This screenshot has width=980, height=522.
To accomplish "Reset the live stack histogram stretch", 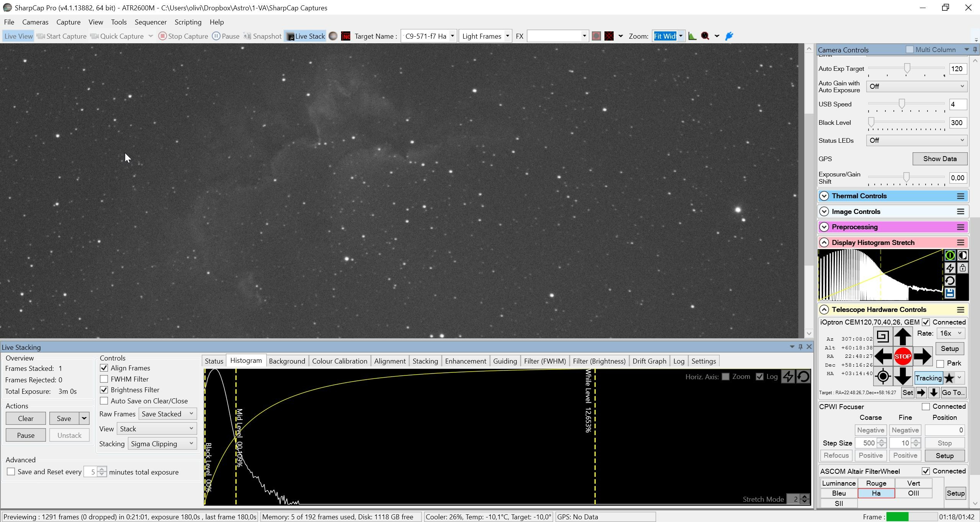I will (x=803, y=377).
